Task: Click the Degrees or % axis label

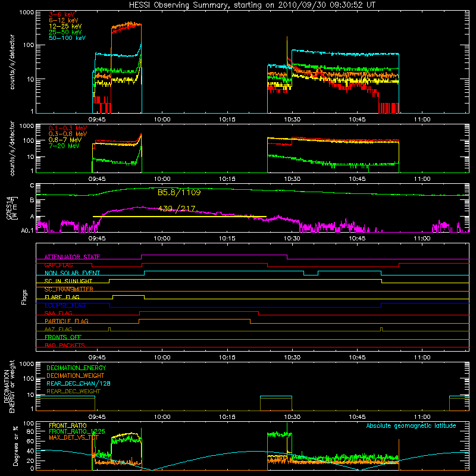Action: (15, 446)
